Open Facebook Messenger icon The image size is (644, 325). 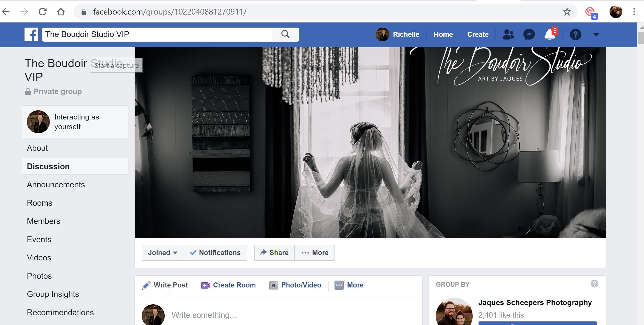pos(529,34)
